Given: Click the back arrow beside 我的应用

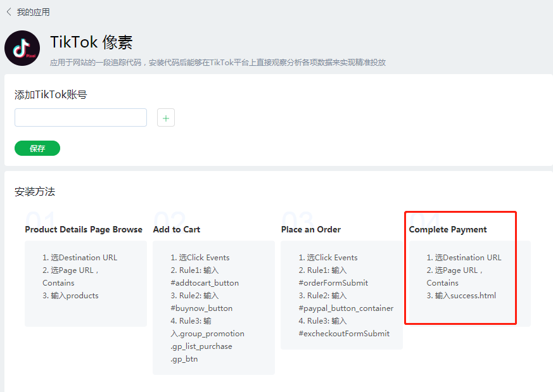Looking at the screenshot, I should click(9, 12).
